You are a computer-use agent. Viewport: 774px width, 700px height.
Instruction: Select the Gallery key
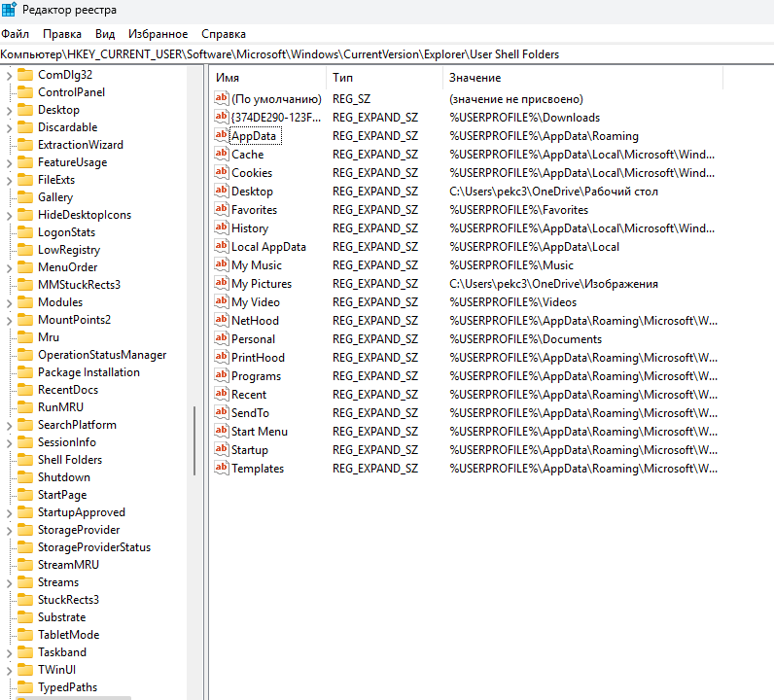[x=55, y=197]
